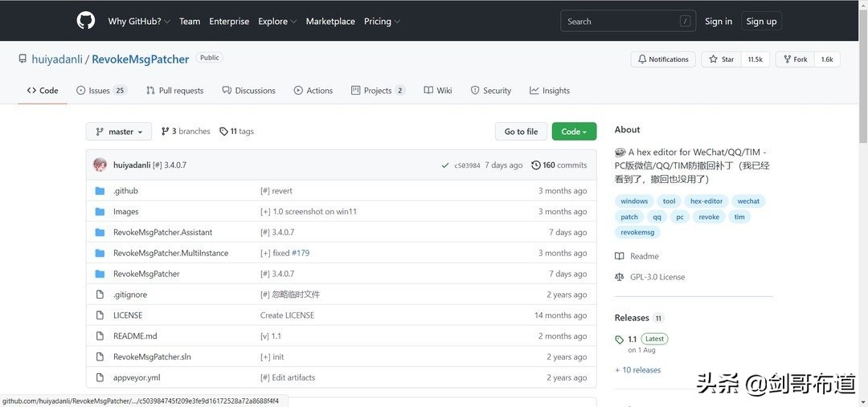This screenshot has width=868, height=407.
Task: Open the + 10 releases link
Action: coord(637,370)
